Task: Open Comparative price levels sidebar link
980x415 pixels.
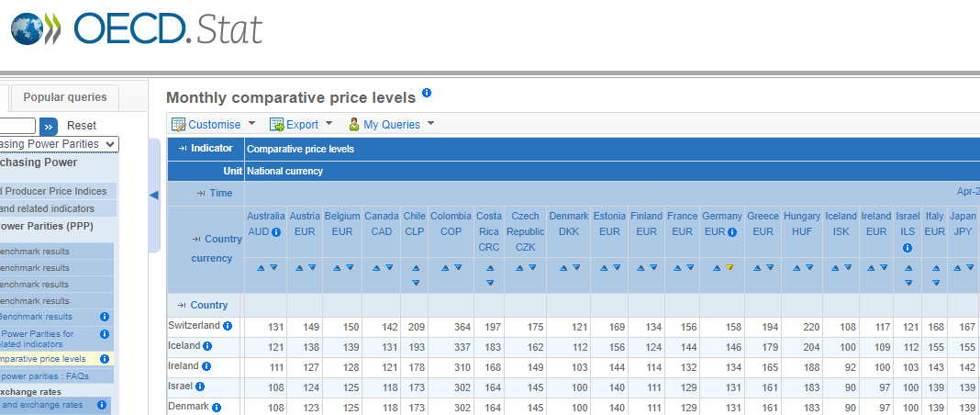Action: pyautogui.click(x=44, y=359)
